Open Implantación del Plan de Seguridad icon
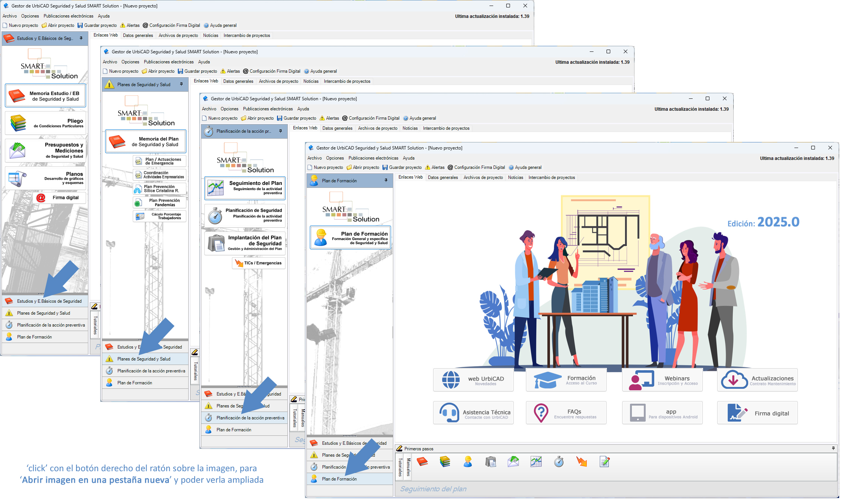This screenshot has height=504, width=844. click(x=217, y=242)
